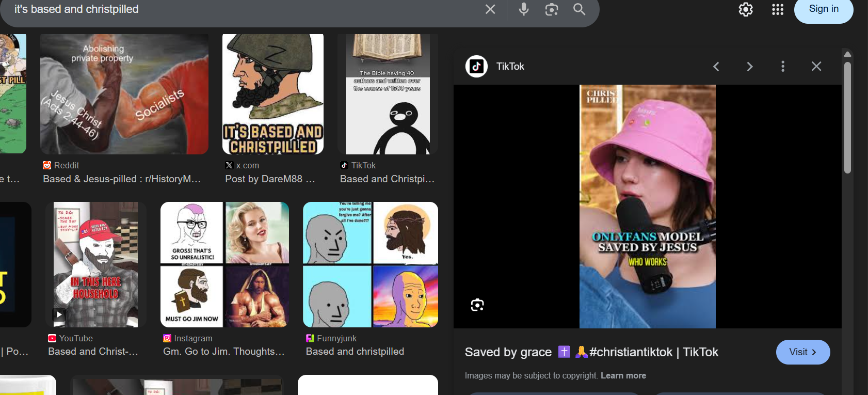The width and height of the screenshot is (868, 395).
Task: Close the image preview panel
Action: point(816,67)
